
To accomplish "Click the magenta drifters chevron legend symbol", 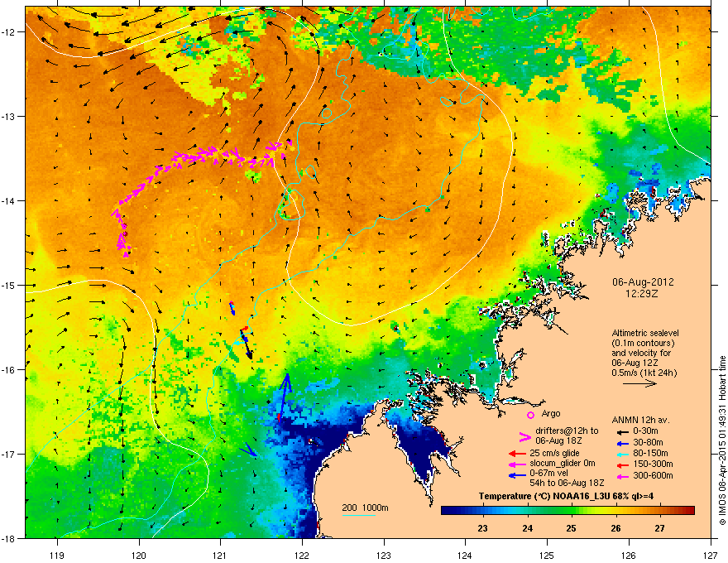I will 524,437.
